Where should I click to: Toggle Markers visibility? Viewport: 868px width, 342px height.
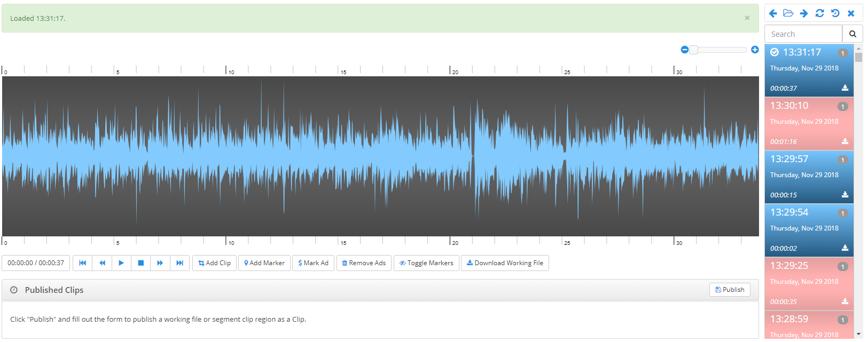[x=426, y=263]
